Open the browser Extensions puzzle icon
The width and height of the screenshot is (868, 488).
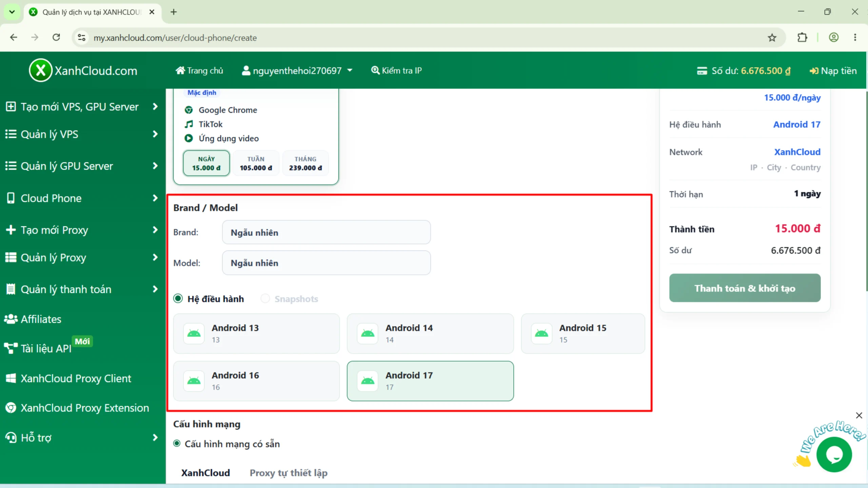[802, 38]
